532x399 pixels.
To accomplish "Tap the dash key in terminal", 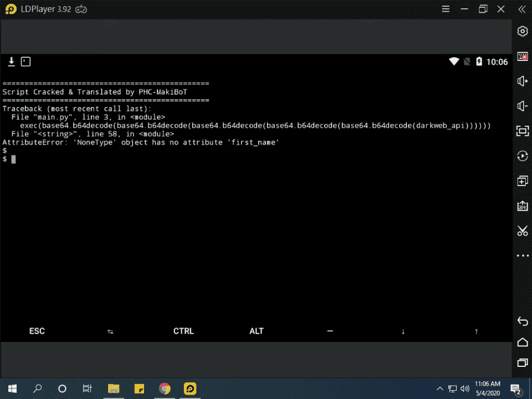I will [330, 331].
